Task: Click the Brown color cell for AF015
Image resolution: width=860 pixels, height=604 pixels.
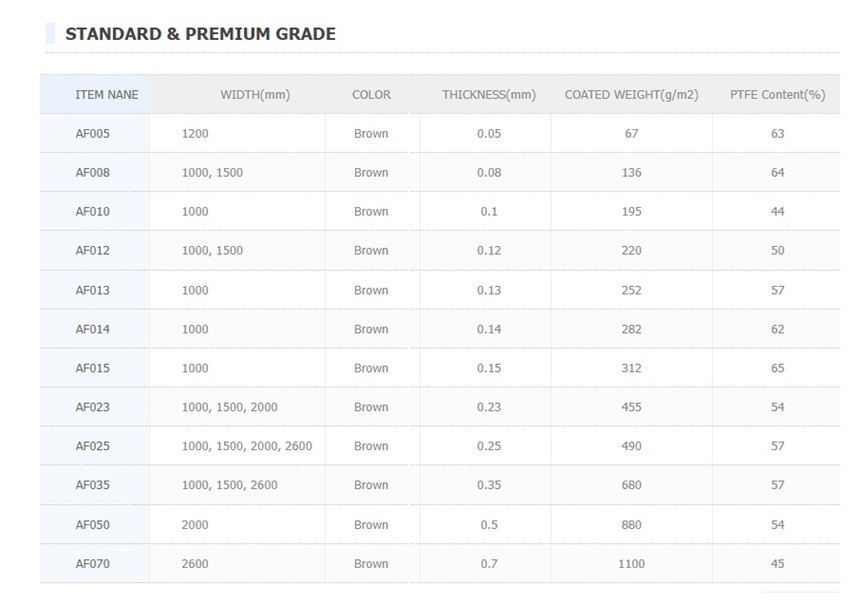Action: tap(371, 369)
